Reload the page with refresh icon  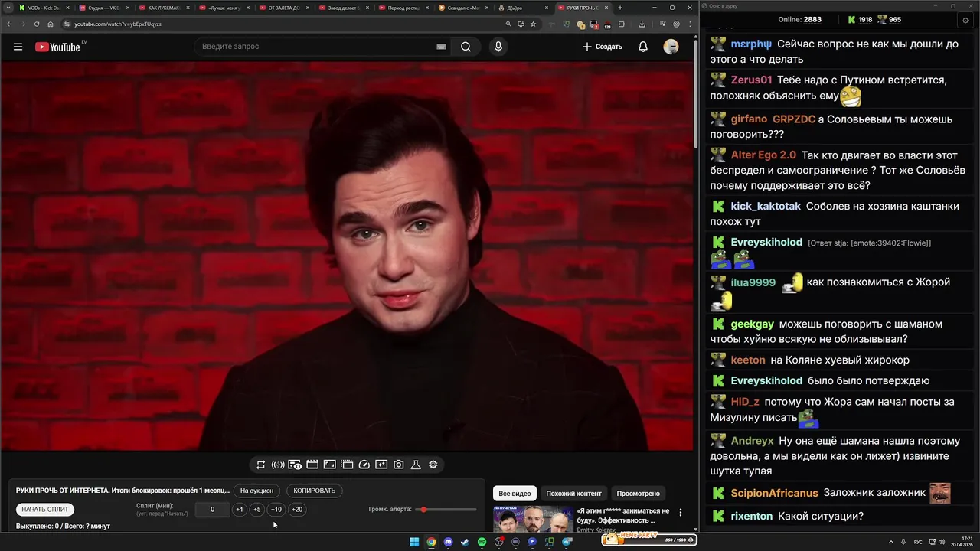coord(37,24)
